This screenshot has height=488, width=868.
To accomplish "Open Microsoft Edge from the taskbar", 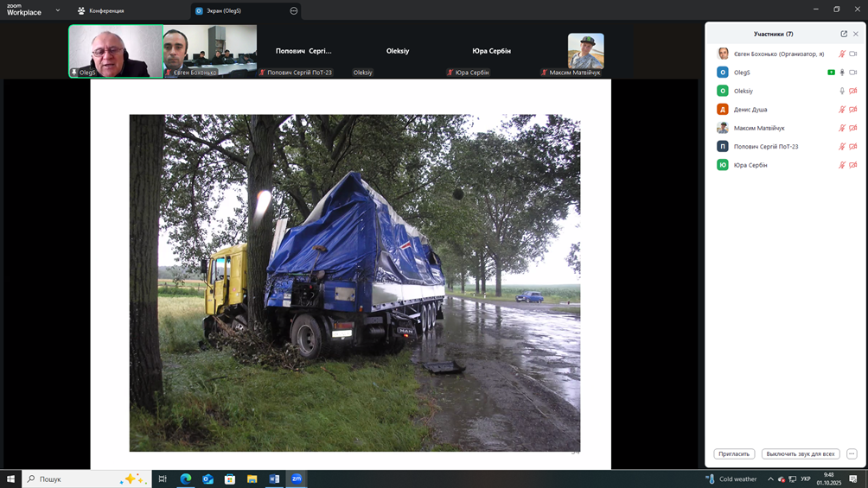I will click(x=185, y=478).
